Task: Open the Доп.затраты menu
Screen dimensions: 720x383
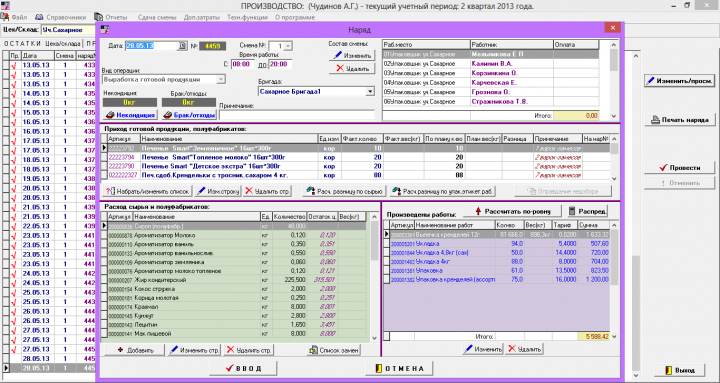Action: pyautogui.click(x=202, y=17)
